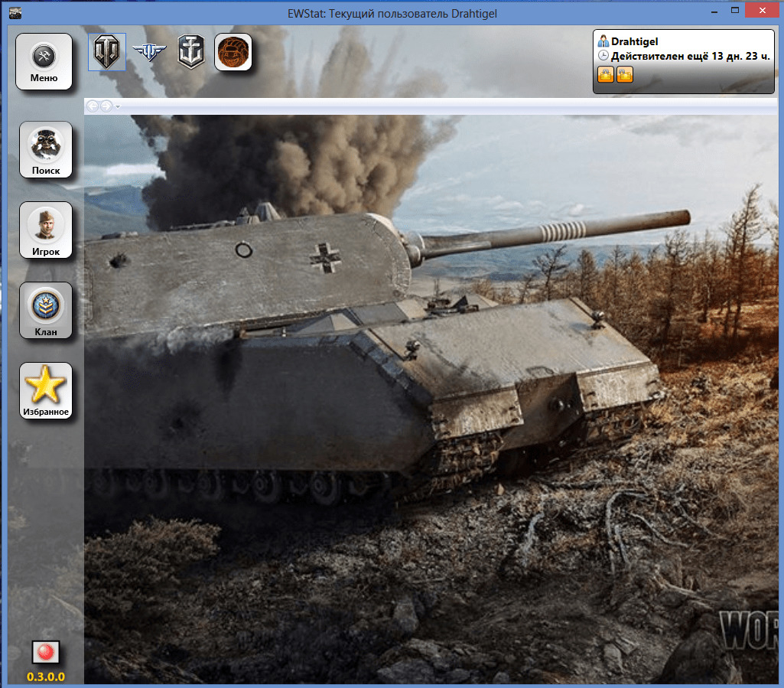Click the Действителен ещё 13 дн. text

(x=691, y=56)
